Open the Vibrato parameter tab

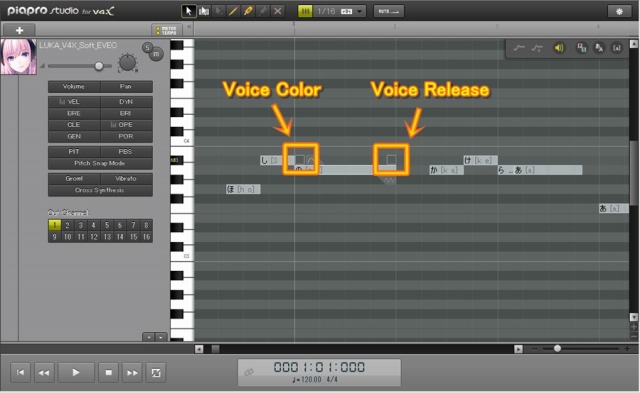[x=126, y=178]
